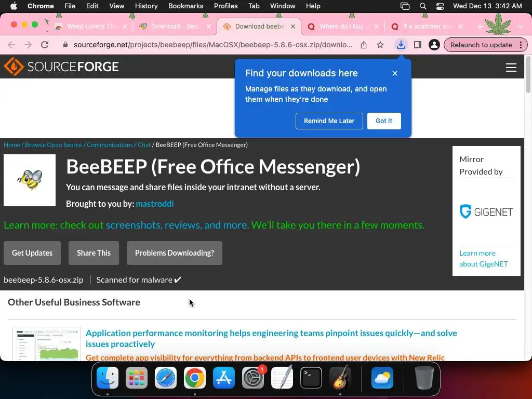The height and width of the screenshot is (399, 532).
Task: Open Chrome three-dot menu
Action: (521, 45)
